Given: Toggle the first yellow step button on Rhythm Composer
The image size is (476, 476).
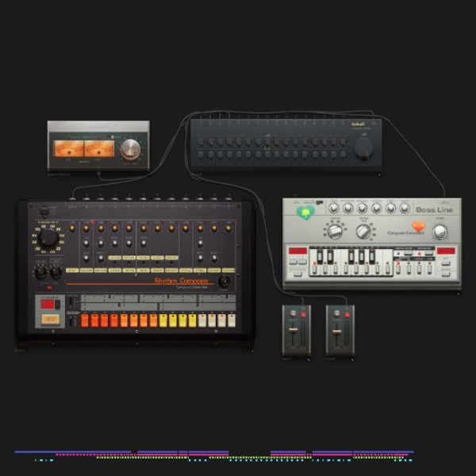Looking at the screenshot, I should click(x=163, y=321).
